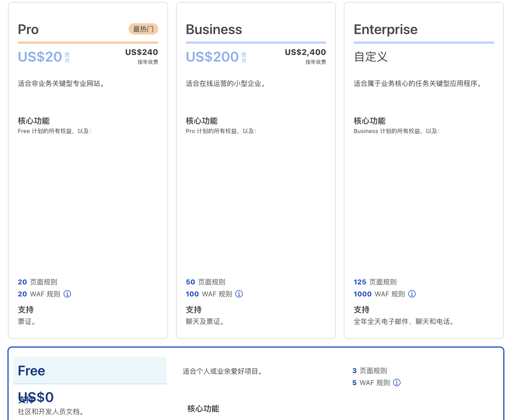Select the Pro plan heading
513x420 pixels.
[28, 29]
